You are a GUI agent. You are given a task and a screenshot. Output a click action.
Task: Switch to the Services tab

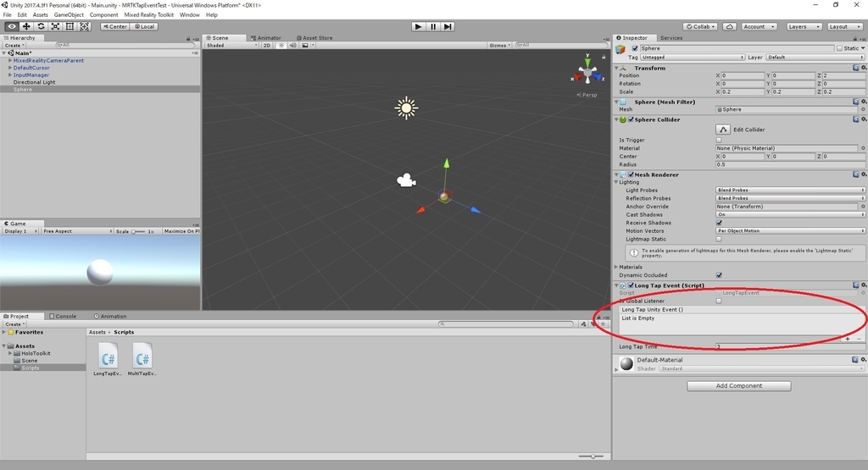pos(671,38)
